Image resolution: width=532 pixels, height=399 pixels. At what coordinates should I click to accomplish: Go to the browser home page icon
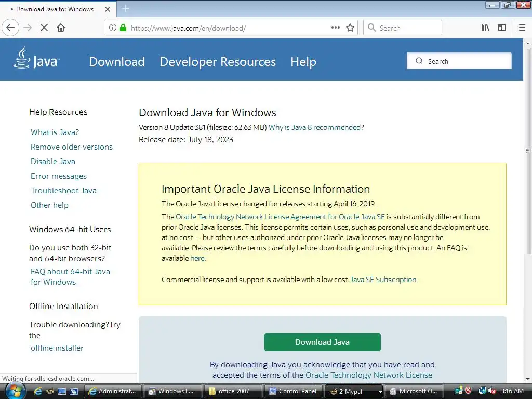61,28
